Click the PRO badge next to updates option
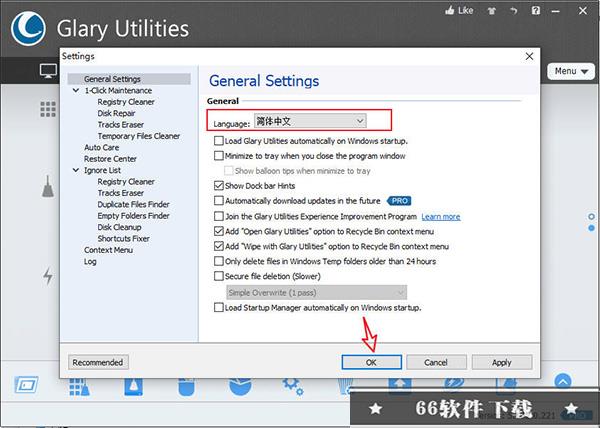600x428 pixels. (x=399, y=201)
